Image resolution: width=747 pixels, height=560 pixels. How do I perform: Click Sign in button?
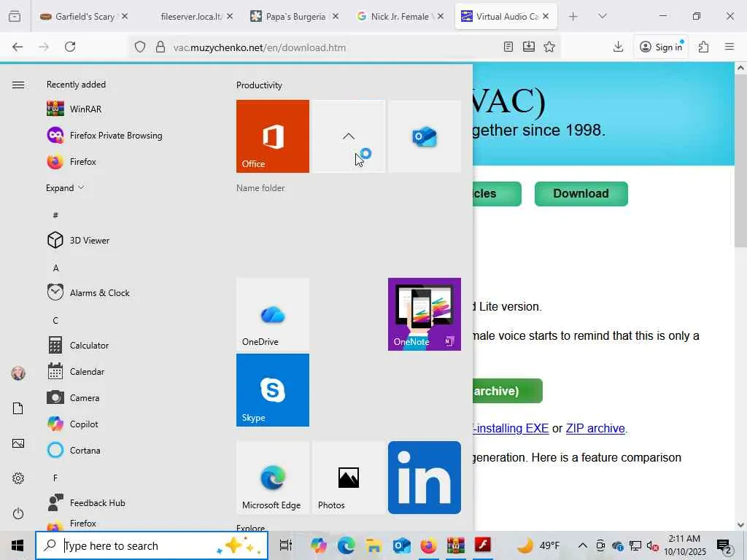(x=661, y=47)
